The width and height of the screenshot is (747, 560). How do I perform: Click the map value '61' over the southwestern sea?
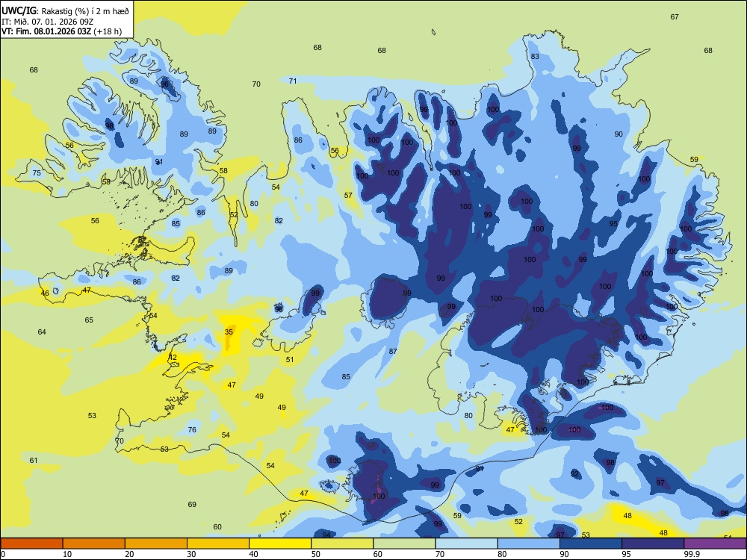pyautogui.click(x=34, y=461)
